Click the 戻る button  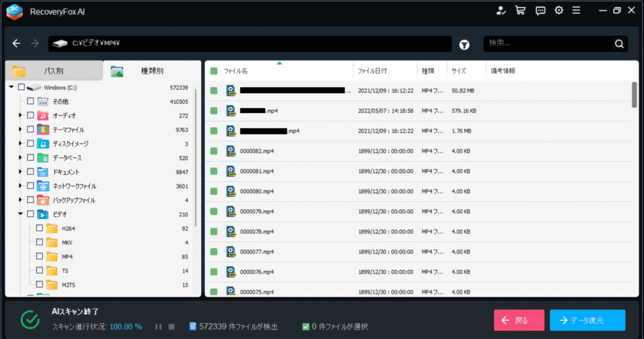519,320
